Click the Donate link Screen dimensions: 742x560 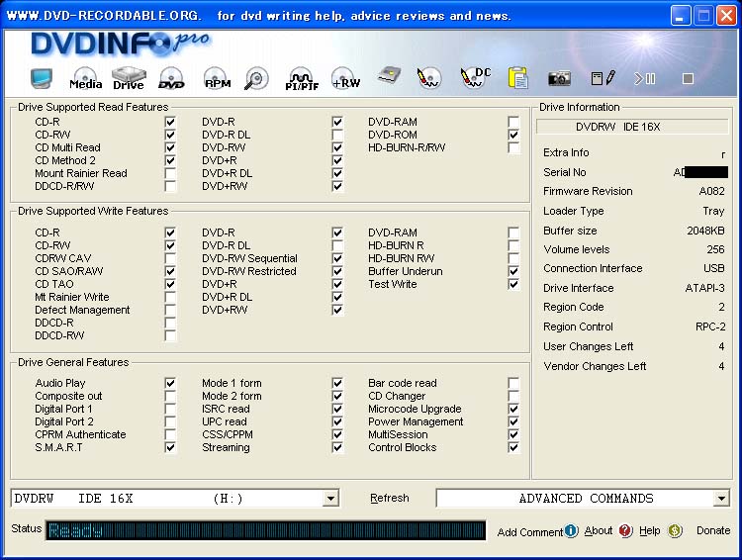[713, 530]
